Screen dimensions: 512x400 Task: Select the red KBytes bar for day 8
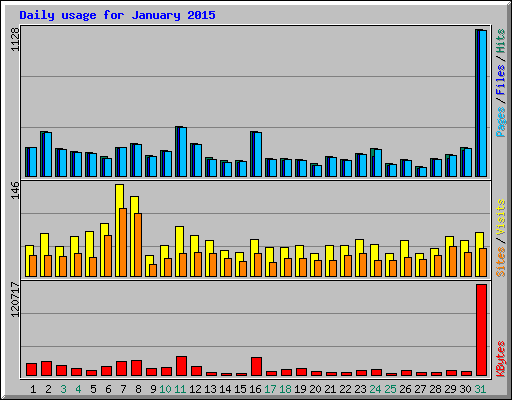tap(136, 368)
